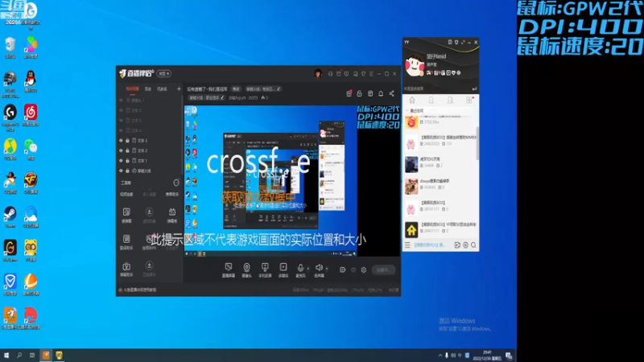The image size is (644, 362).
Task: Switch to the second scene tab in the streaming app
Action: [x=148, y=88]
